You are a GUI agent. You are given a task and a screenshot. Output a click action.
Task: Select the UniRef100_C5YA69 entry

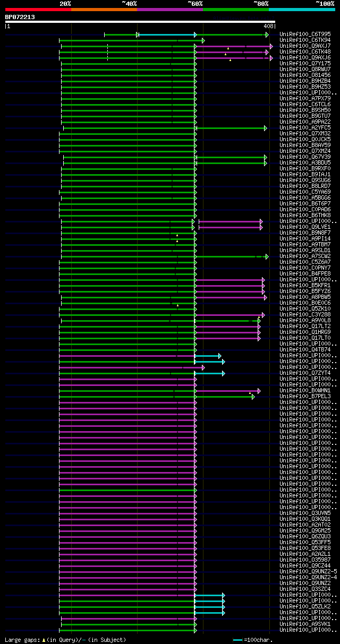click(305, 192)
